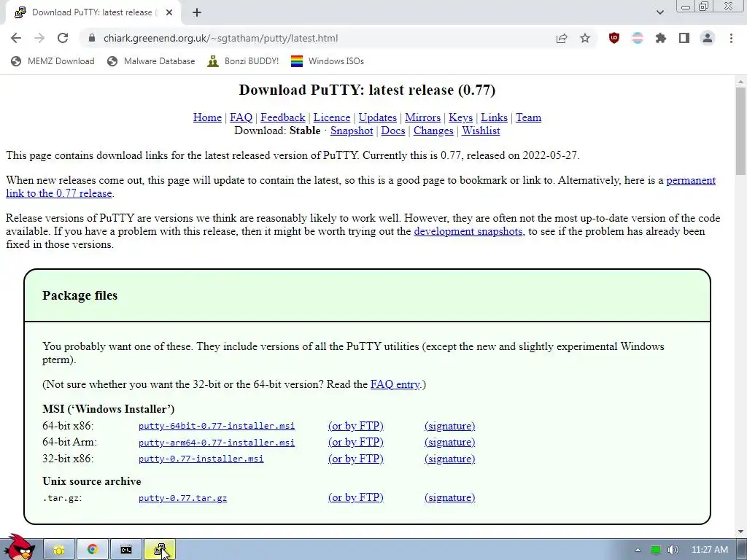Go back to the previous page
The width and height of the screenshot is (747, 560).
[16, 38]
